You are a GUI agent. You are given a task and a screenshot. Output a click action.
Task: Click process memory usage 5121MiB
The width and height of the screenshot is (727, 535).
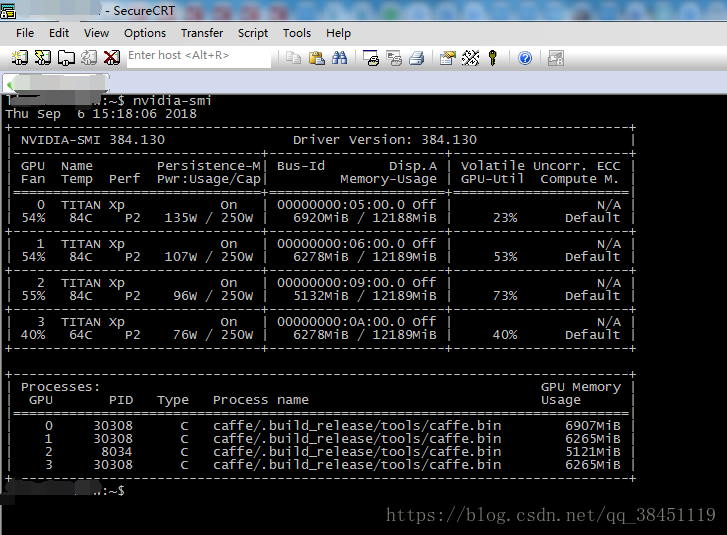click(x=593, y=452)
